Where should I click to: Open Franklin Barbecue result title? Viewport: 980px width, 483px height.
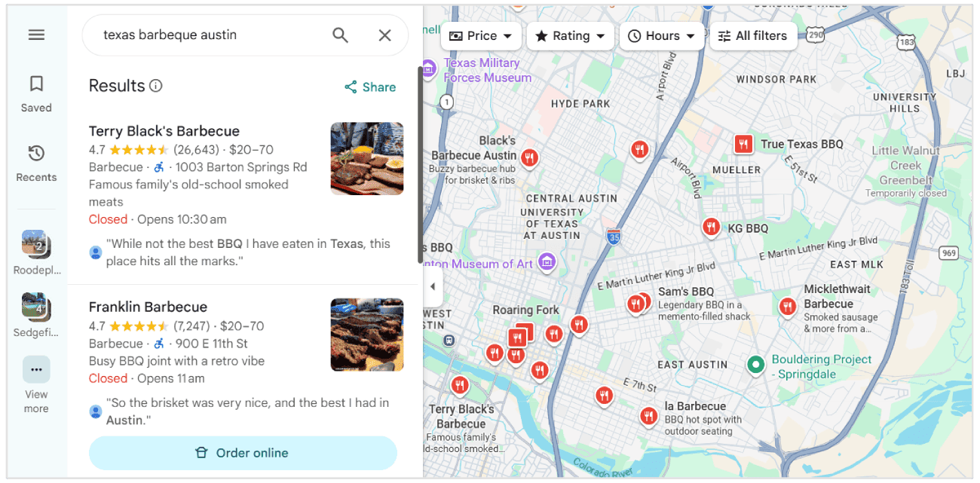tap(148, 307)
